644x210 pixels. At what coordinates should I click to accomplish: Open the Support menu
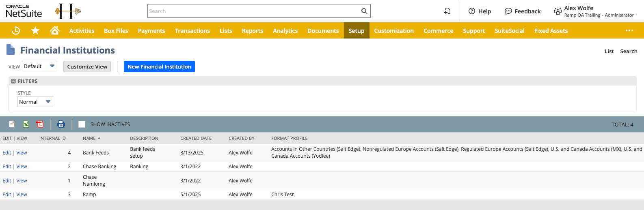[474, 30]
